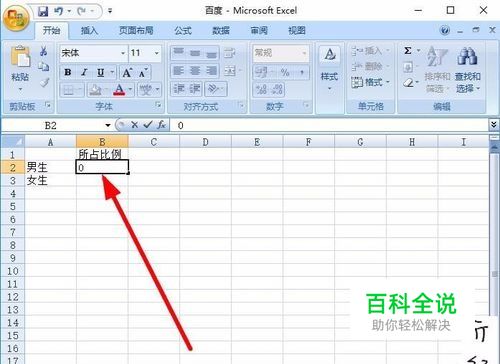
Task: Click the Office Button orb
Action: pyautogui.click(x=16, y=17)
